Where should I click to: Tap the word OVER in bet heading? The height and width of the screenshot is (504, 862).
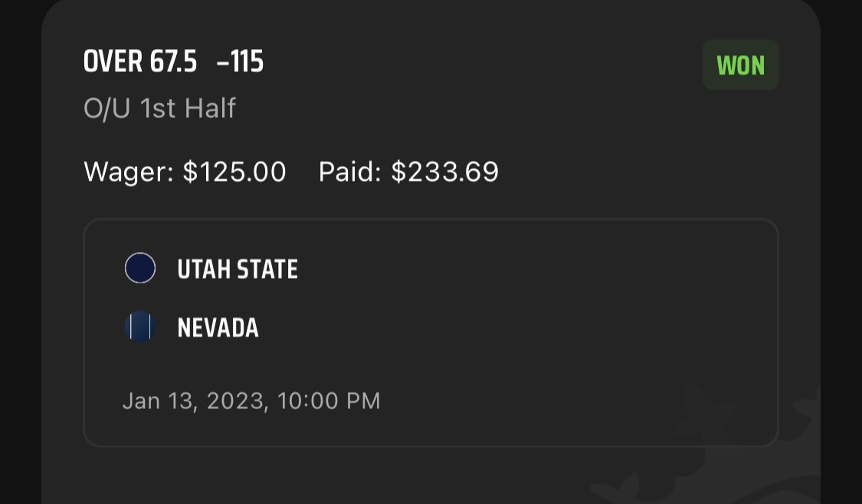pyautogui.click(x=113, y=61)
